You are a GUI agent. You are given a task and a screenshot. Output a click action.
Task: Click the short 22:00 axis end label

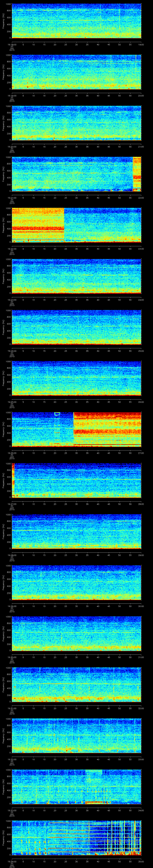click(x=141, y=198)
